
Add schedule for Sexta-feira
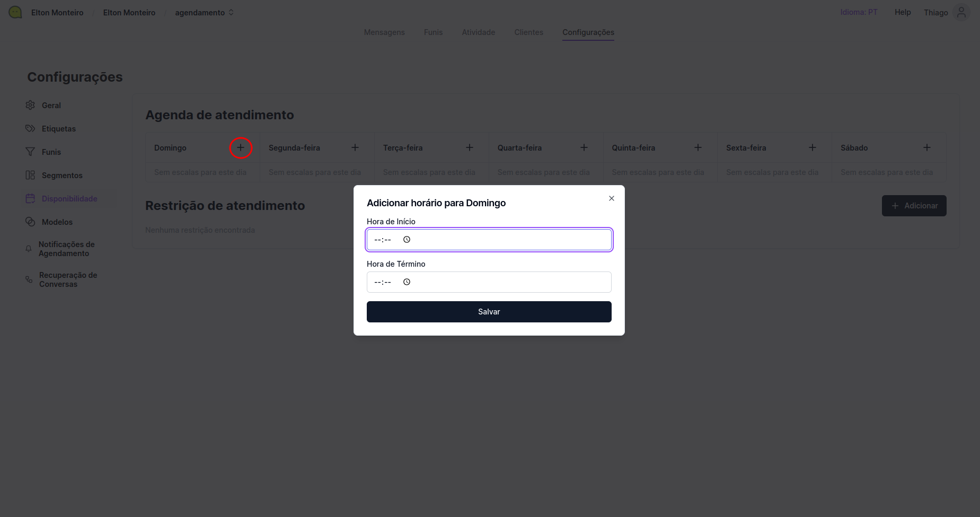coord(813,147)
